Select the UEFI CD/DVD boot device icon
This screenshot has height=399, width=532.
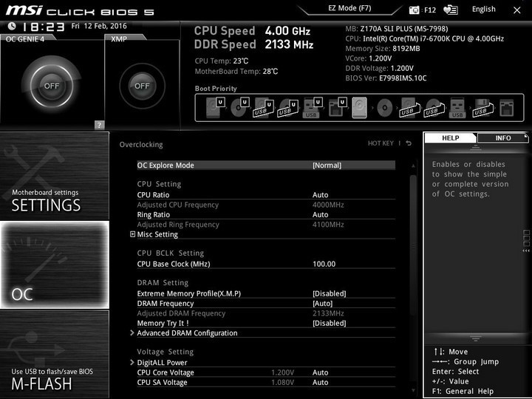[240, 108]
